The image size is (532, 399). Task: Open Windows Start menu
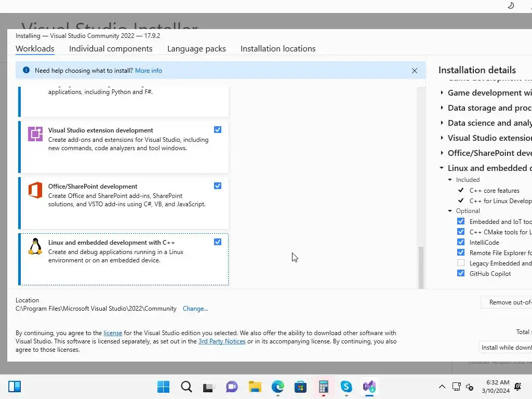pos(163,387)
